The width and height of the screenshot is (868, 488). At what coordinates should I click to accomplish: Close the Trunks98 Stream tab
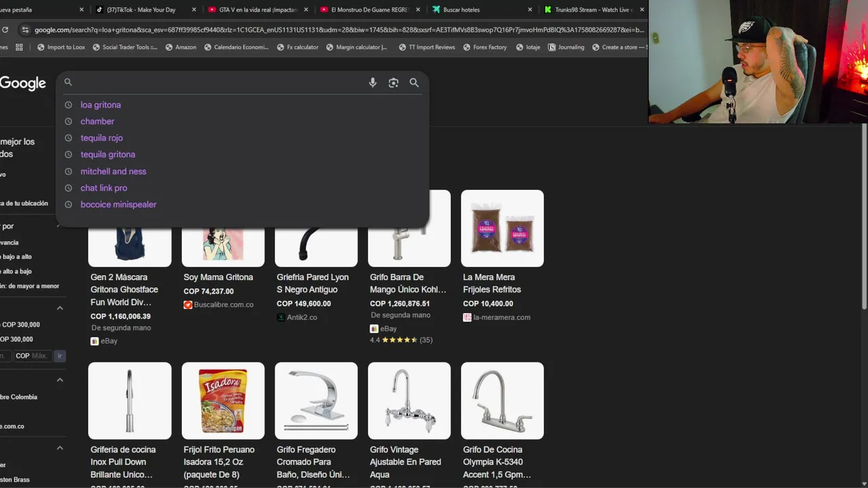point(642,9)
